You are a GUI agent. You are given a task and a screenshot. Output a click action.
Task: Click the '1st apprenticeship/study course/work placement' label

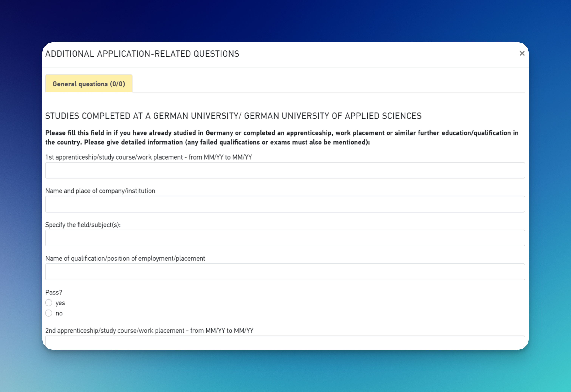click(x=149, y=157)
